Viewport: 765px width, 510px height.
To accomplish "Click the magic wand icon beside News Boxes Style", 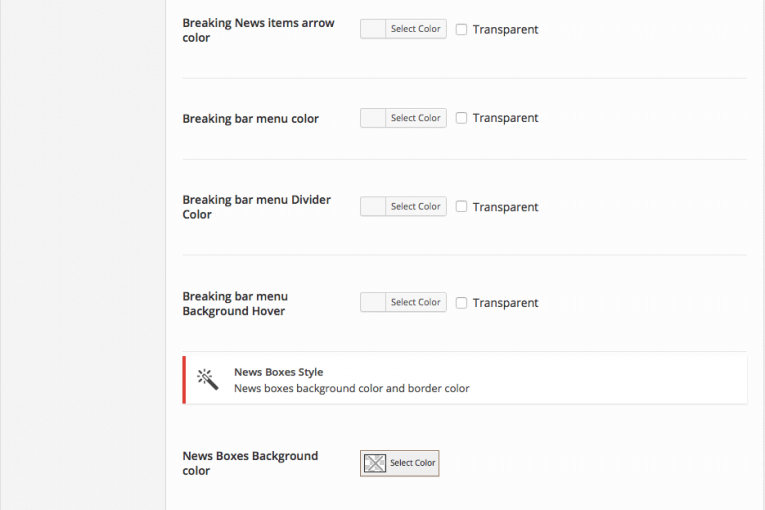I will [x=207, y=379].
